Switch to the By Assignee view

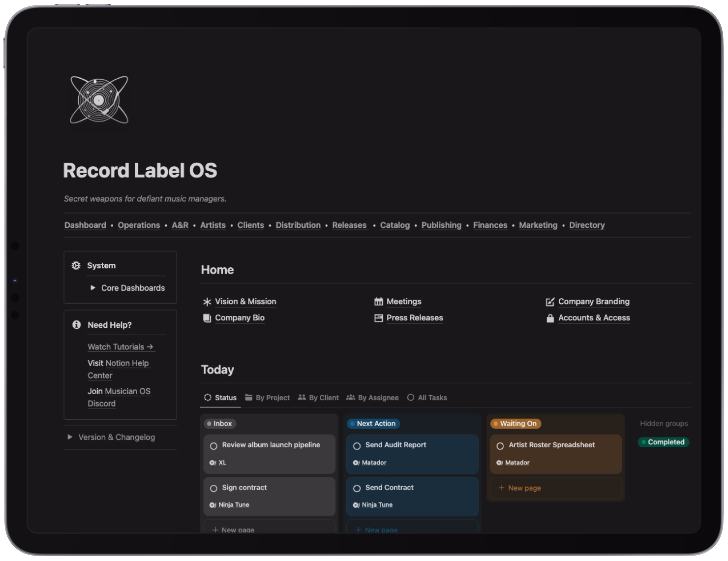pos(372,398)
